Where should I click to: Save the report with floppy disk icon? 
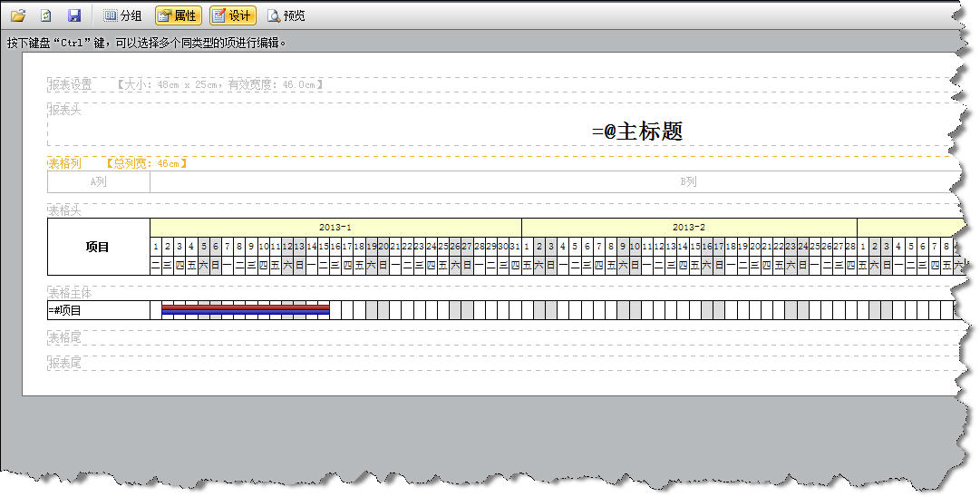pyautogui.click(x=73, y=15)
